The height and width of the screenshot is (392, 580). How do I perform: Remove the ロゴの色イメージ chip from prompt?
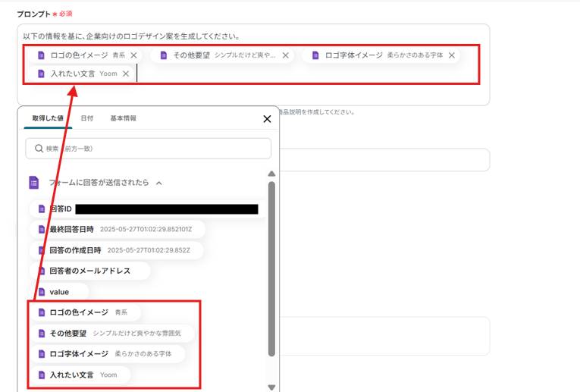click(x=134, y=55)
